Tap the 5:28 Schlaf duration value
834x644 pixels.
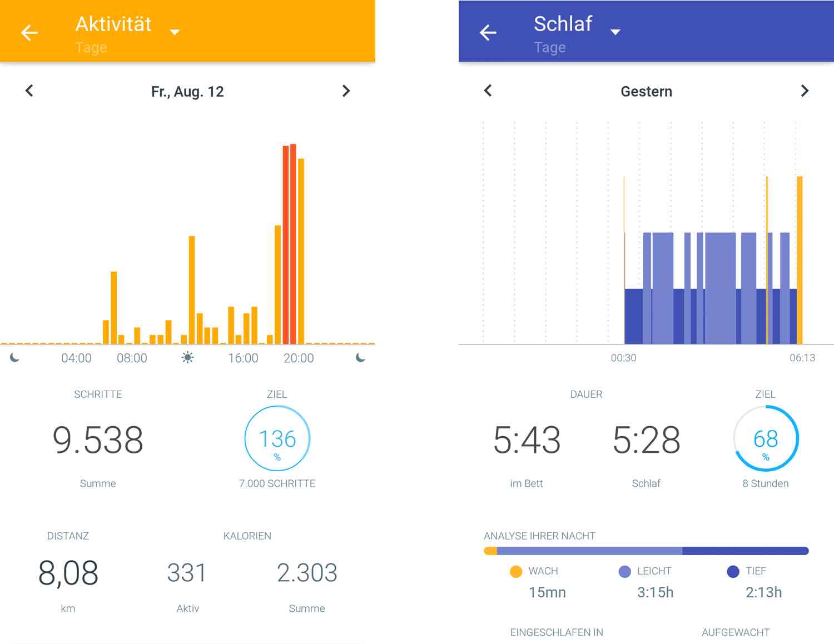(646, 440)
